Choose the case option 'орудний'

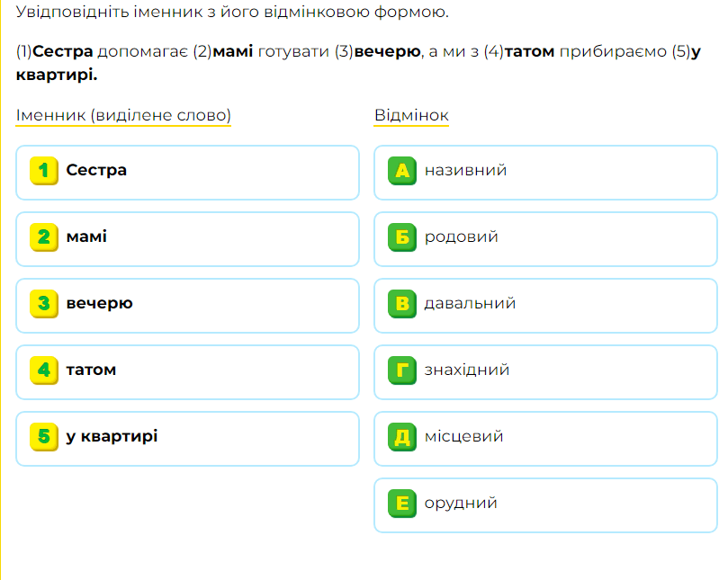click(x=545, y=505)
